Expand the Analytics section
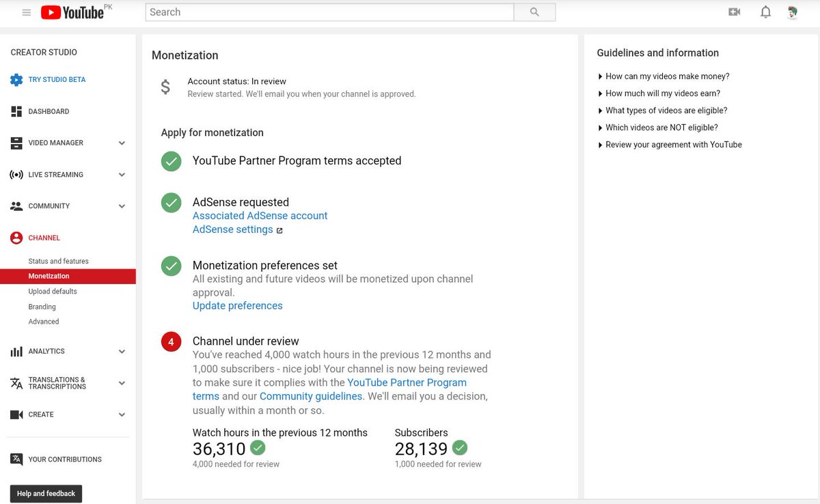 click(122, 352)
